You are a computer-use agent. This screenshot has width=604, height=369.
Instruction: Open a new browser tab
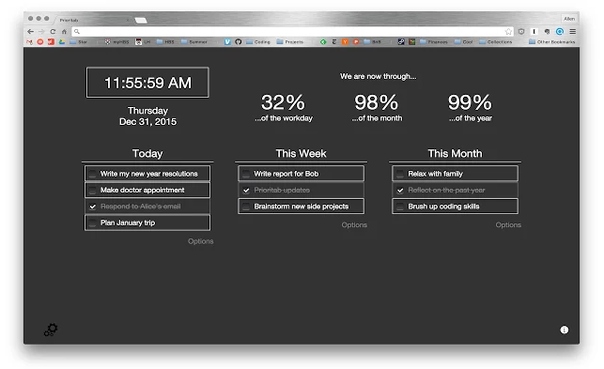[141, 20]
